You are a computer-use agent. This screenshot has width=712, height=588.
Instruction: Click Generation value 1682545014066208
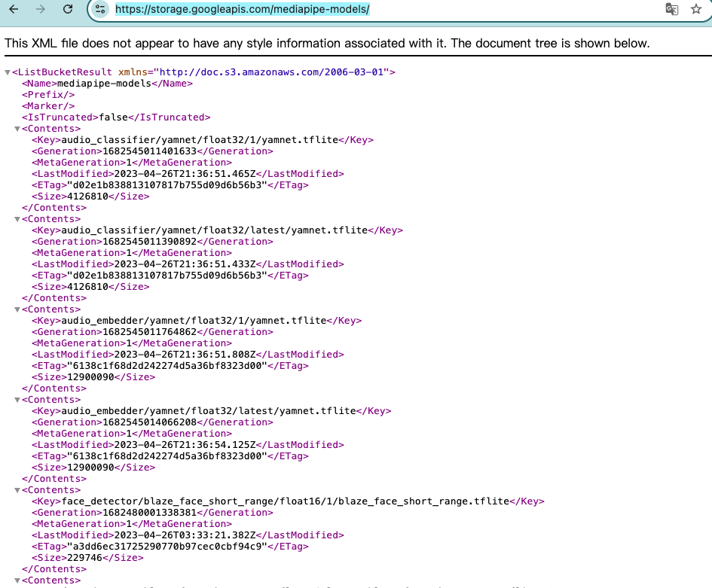pos(149,422)
